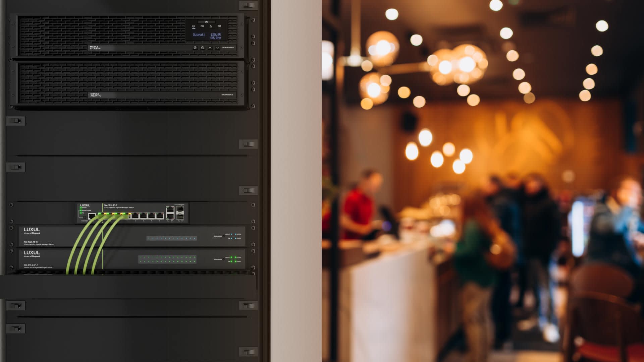Toggle Blue/Green LED button on SW-615-24P-R
The height and width of the screenshot is (362, 644).
click(224, 259)
